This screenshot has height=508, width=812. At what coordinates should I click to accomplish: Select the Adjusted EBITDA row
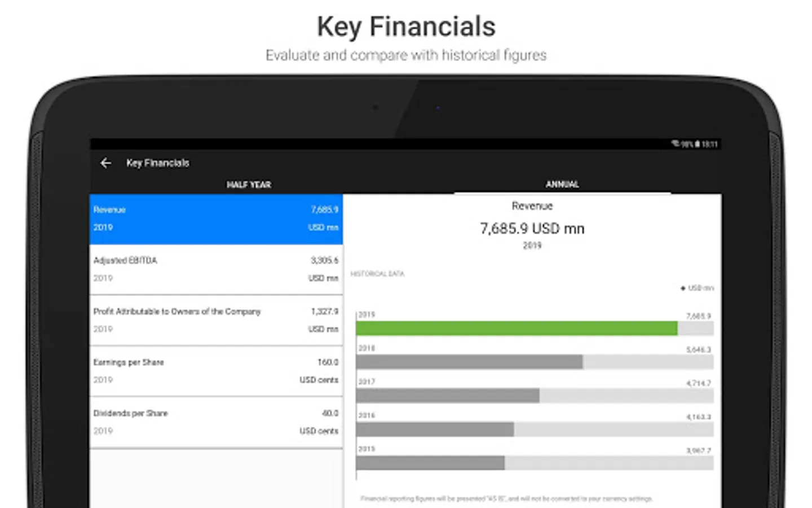point(216,270)
